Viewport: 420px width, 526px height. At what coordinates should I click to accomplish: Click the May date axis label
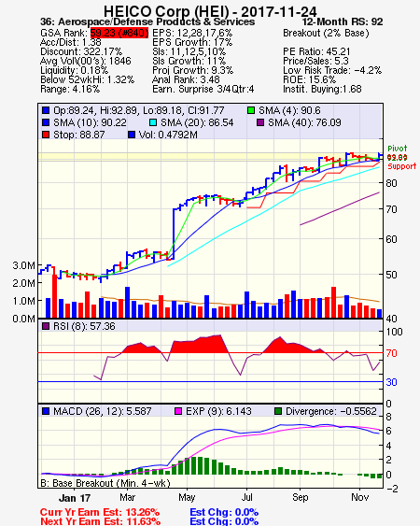[187, 497]
